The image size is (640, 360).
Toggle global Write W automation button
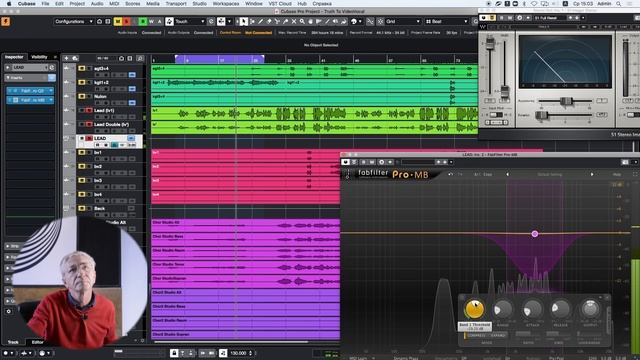coord(151,22)
